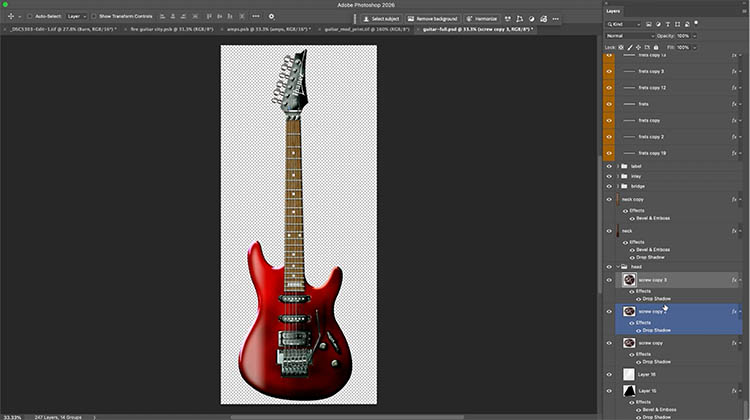This screenshot has width=750, height=420.
Task: Hide neck copy Bevel & Emboss effect
Action: (x=632, y=219)
